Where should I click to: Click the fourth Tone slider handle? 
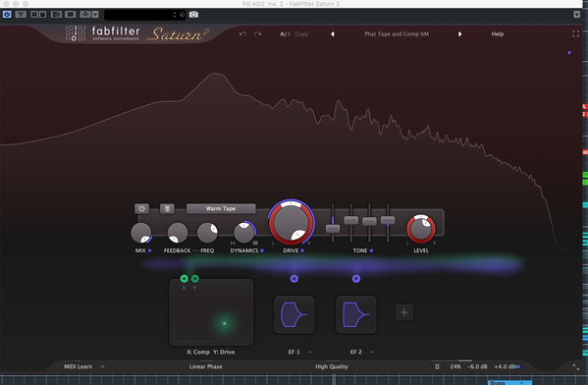tap(388, 220)
